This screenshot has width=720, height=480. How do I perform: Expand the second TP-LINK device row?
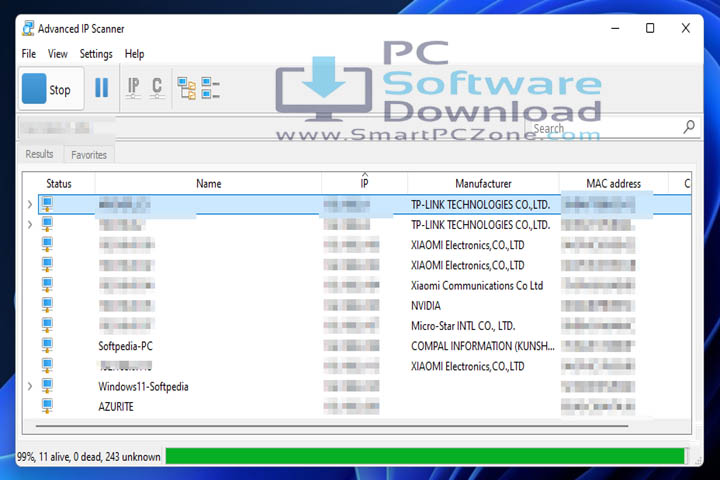coord(30,225)
